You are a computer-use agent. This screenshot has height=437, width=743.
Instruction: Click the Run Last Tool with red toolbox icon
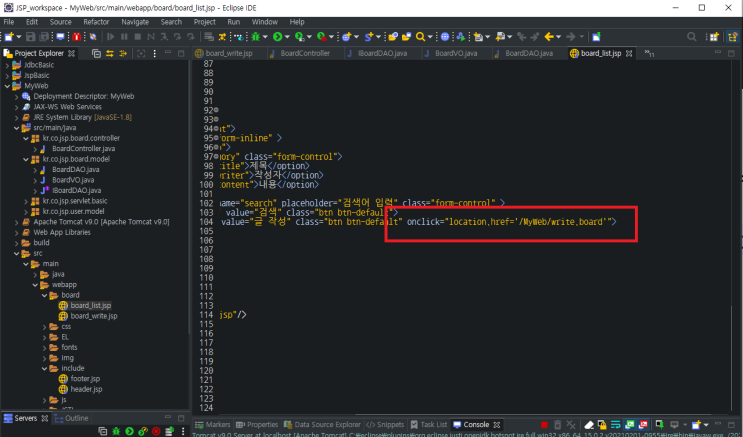click(x=321, y=36)
